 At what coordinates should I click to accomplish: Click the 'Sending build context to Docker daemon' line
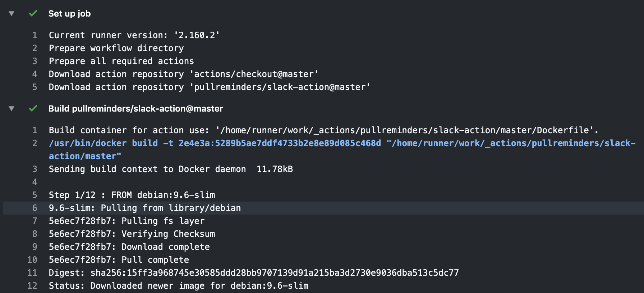[171, 169]
